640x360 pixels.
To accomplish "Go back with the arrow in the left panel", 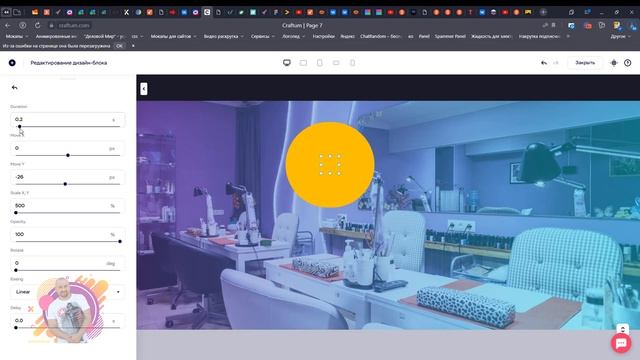I will [x=15, y=87].
